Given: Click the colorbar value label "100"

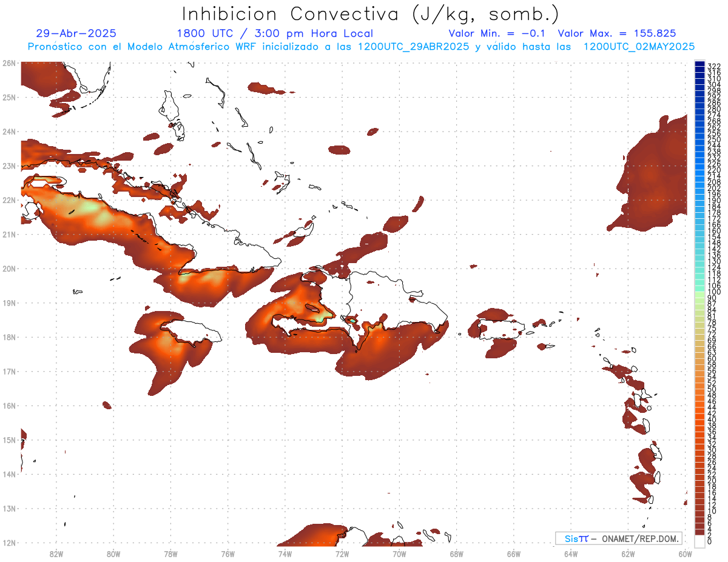Looking at the screenshot, I should [713, 292].
